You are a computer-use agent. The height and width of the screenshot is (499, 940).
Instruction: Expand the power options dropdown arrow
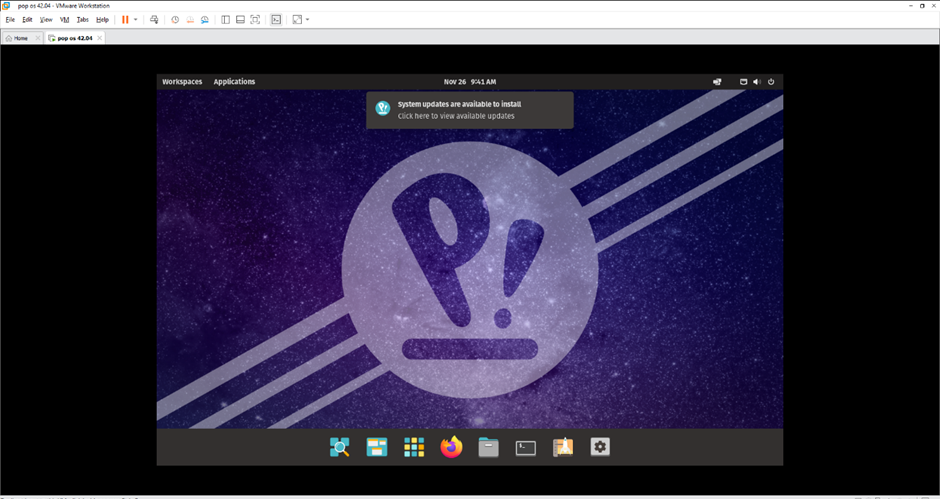pos(136,20)
